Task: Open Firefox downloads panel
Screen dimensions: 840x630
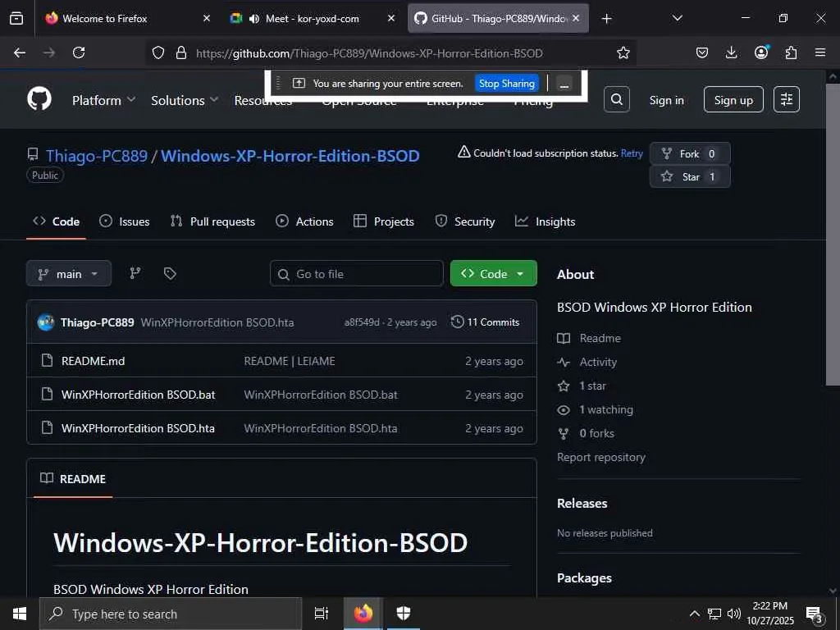Action: pos(731,52)
